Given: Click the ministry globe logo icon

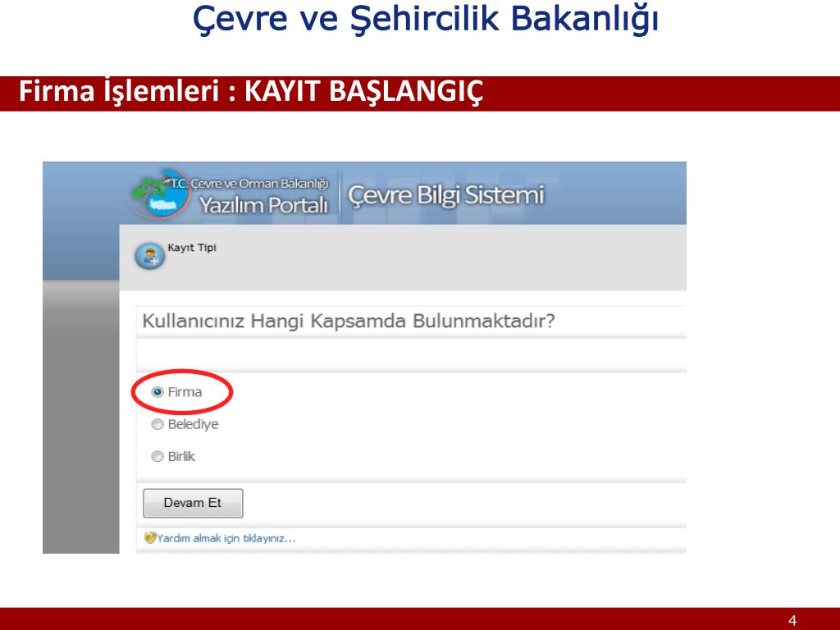Looking at the screenshot, I should click(x=161, y=195).
